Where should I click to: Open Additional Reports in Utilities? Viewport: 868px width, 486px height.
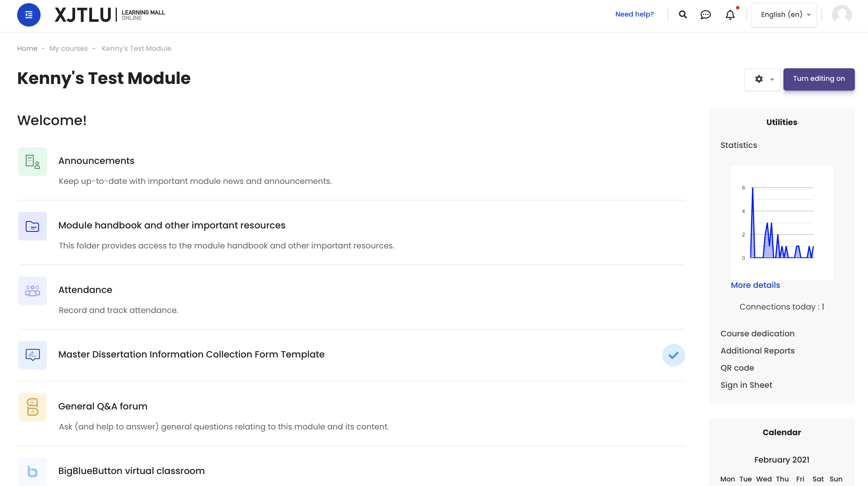[x=757, y=351]
